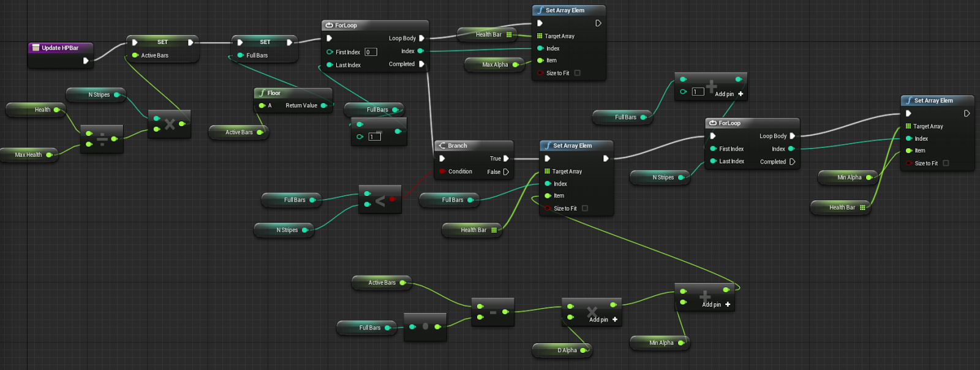Click the Index output pin on ForLoop with First Index 0

(420, 51)
